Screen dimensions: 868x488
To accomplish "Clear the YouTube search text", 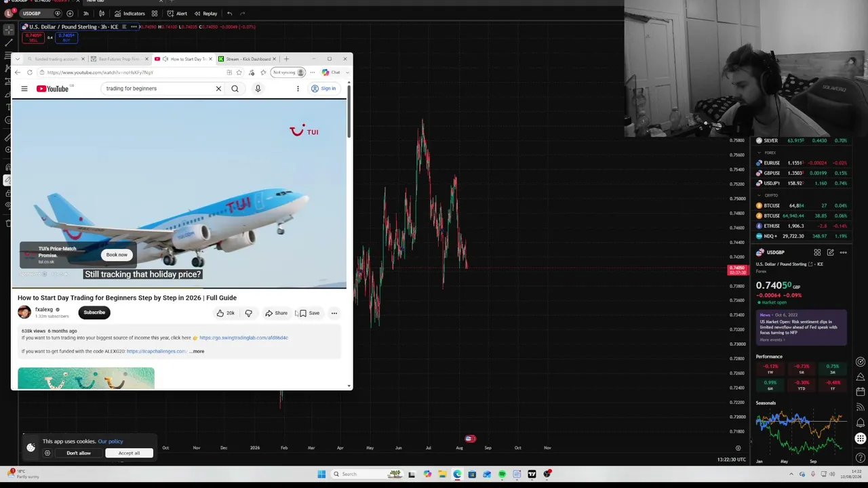I will 218,89.
